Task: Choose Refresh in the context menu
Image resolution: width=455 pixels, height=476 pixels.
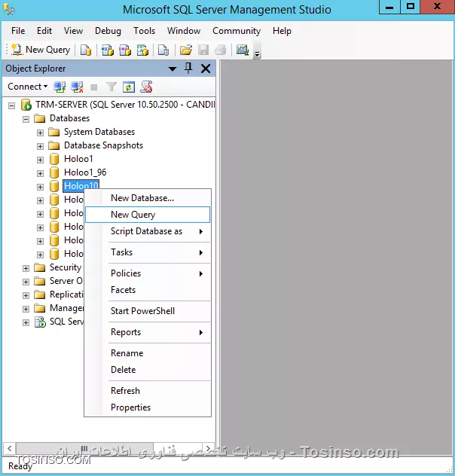Action: pos(148,391)
